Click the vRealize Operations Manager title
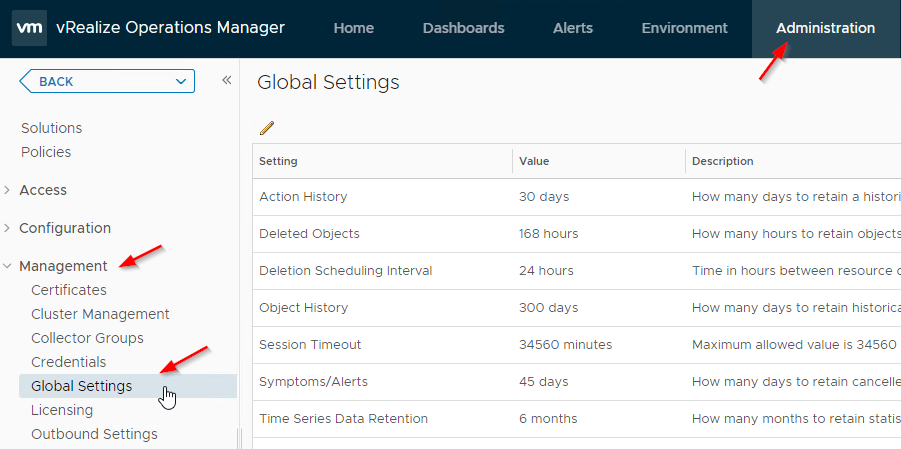 click(x=171, y=28)
